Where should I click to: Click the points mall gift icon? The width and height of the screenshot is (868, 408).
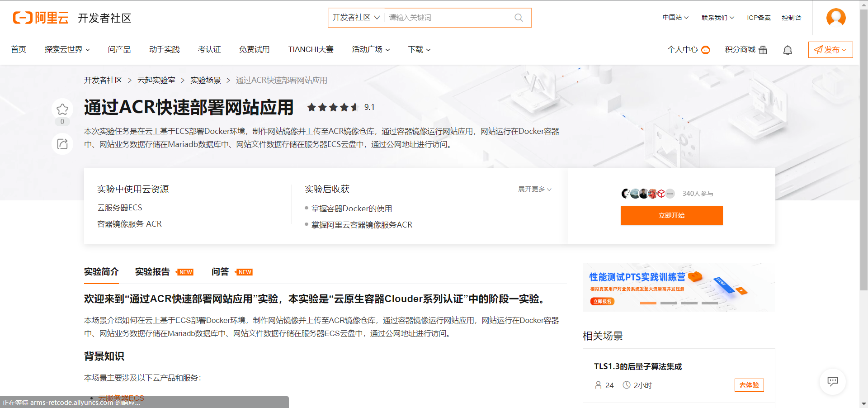click(763, 50)
